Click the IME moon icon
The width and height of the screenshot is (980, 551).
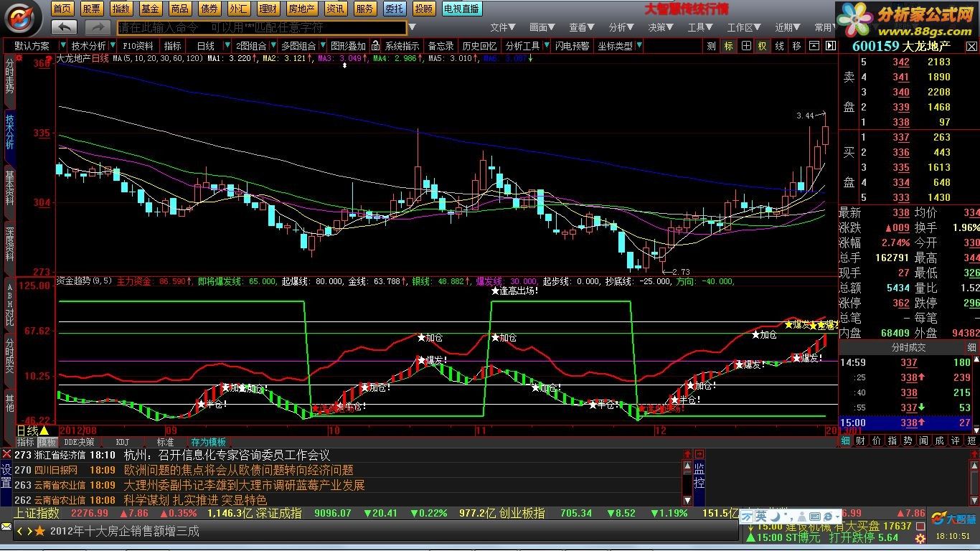(x=776, y=516)
